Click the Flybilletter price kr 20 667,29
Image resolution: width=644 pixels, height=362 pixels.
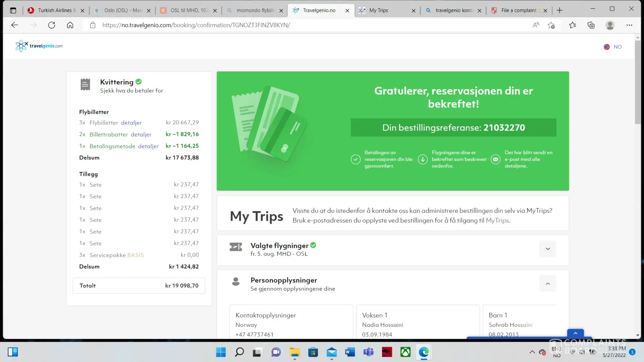pos(182,123)
